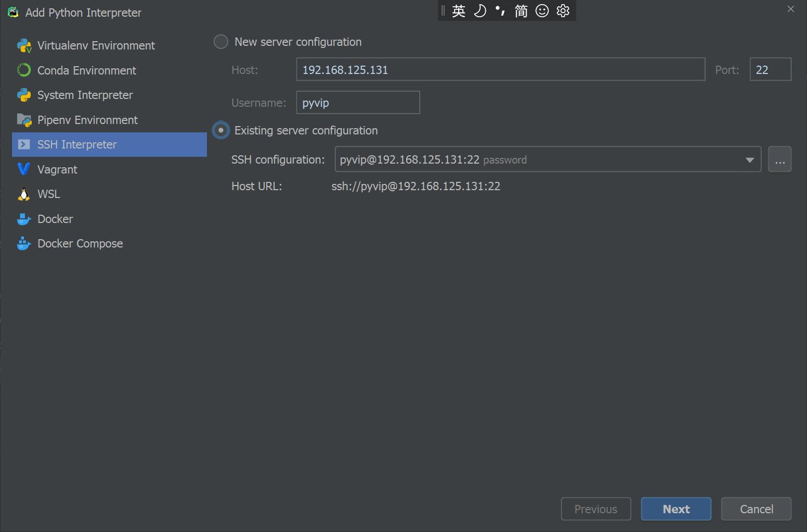The height and width of the screenshot is (532, 807).
Task: Click the IME punctuation mode icon
Action: [x=500, y=11]
